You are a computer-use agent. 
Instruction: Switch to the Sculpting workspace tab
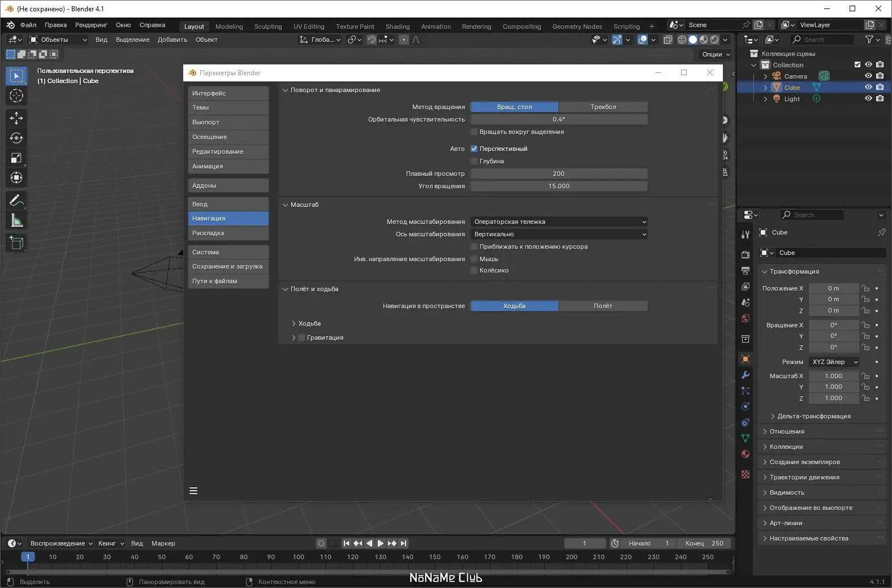pyautogui.click(x=268, y=27)
